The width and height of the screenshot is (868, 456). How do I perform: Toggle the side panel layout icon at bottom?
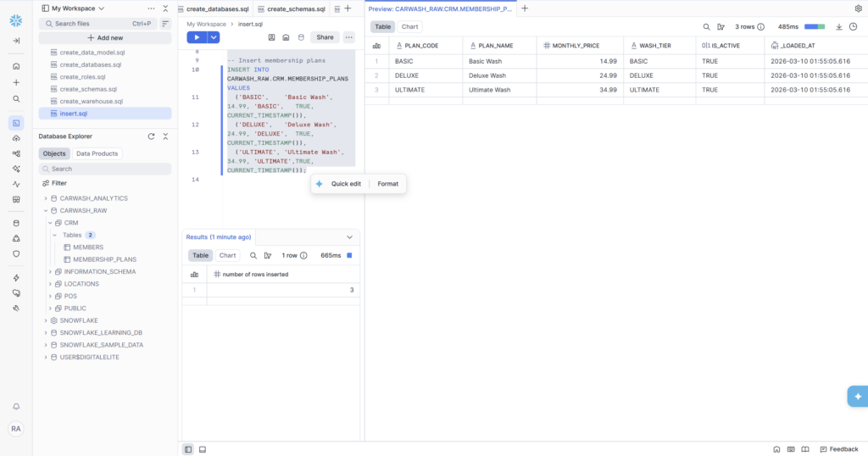tap(188, 449)
